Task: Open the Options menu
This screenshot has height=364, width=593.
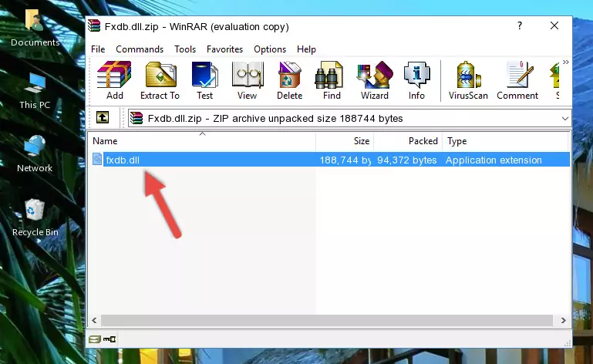Action: tap(270, 49)
